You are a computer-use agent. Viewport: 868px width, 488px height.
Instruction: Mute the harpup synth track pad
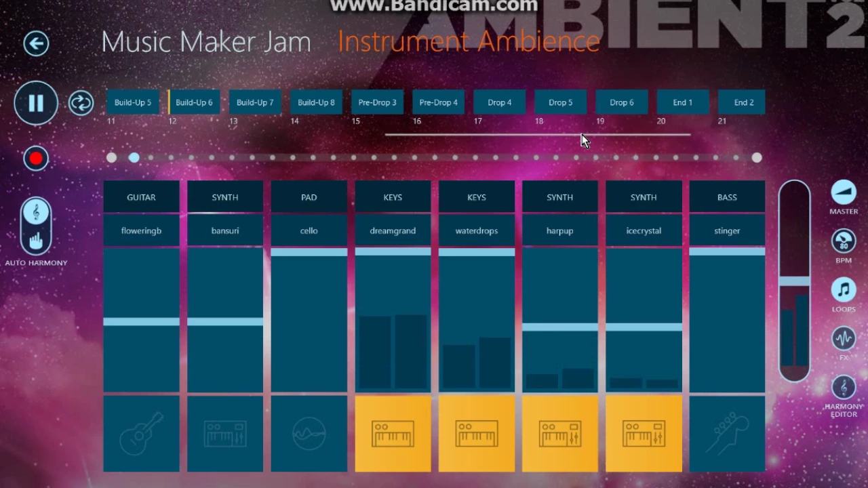click(560, 434)
